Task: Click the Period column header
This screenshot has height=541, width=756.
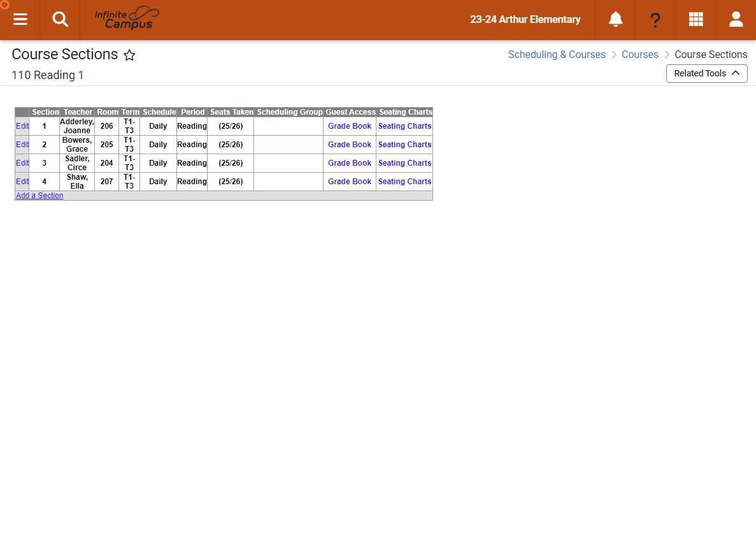Action: tap(192, 112)
